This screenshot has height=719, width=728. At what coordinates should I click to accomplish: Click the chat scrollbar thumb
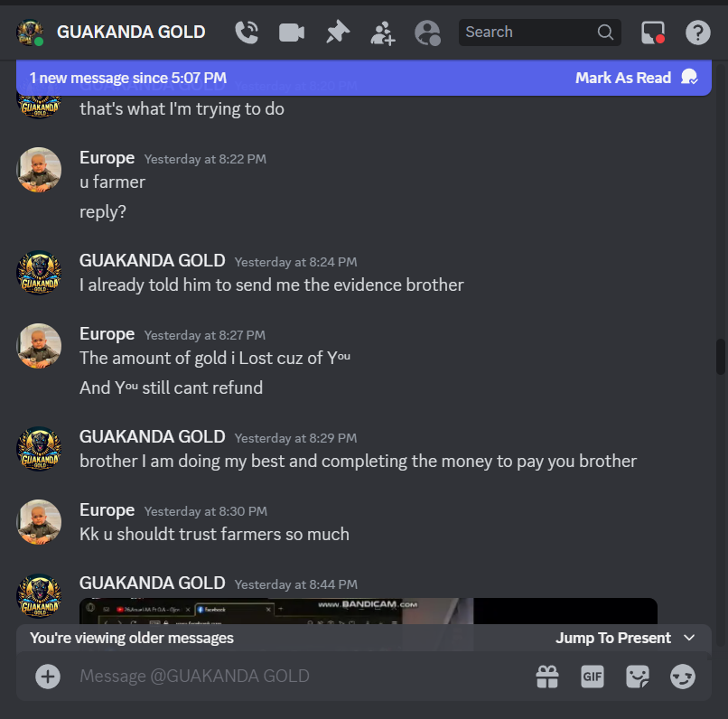[x=720, y=357]
